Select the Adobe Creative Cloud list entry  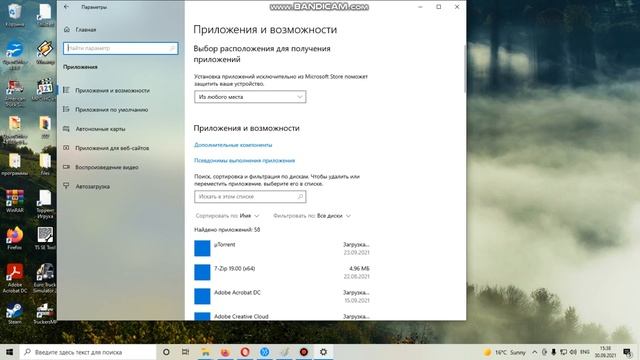click(x=282, y=316)
